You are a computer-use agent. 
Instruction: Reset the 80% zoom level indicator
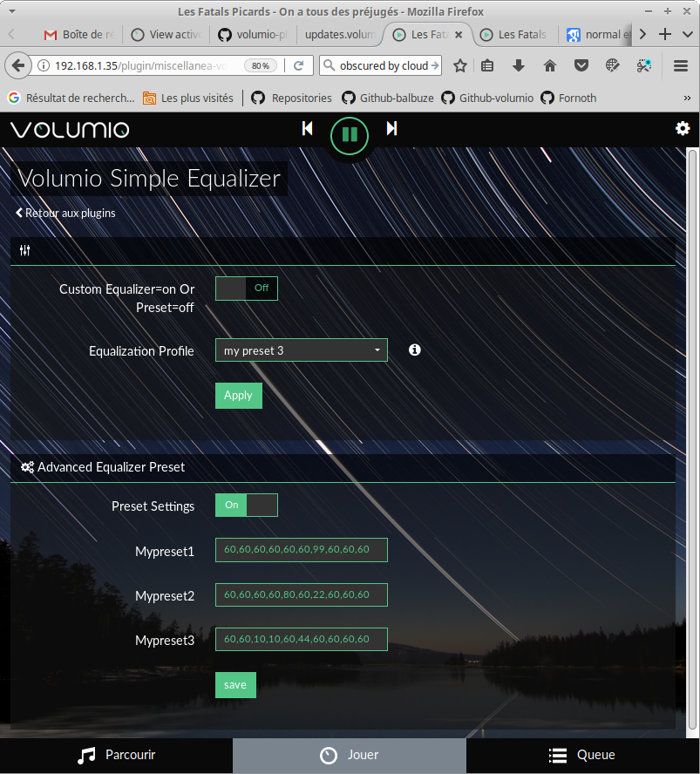click(x=261, y=65)
